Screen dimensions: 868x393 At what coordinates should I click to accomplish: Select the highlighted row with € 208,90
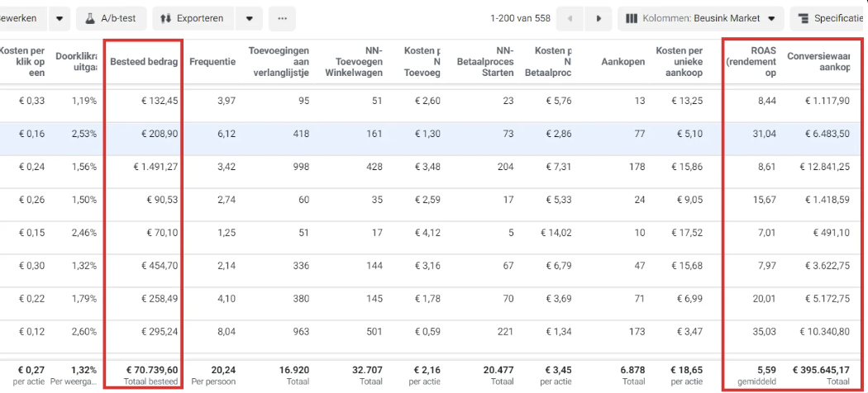point(434,139)
